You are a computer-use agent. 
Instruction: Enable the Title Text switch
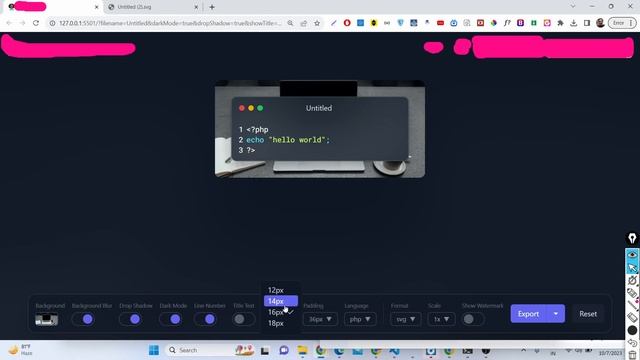[244, 319]
